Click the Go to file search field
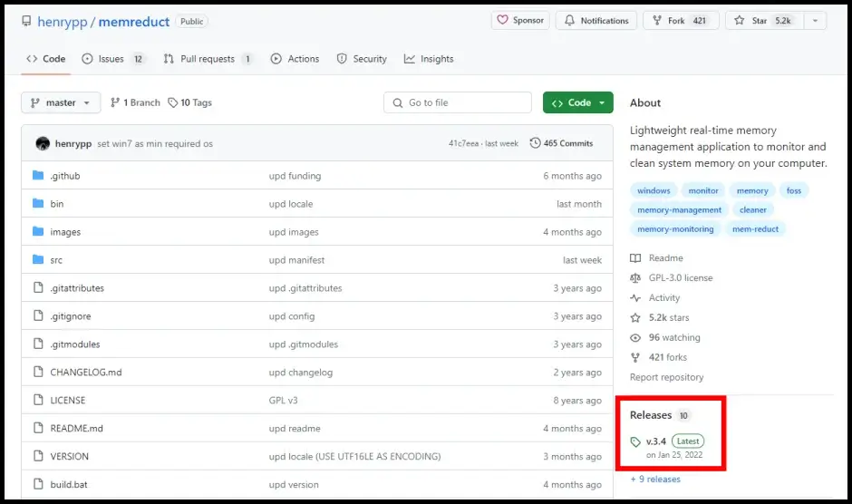Viewport: 852px width, 504px height. pos(458,102)
